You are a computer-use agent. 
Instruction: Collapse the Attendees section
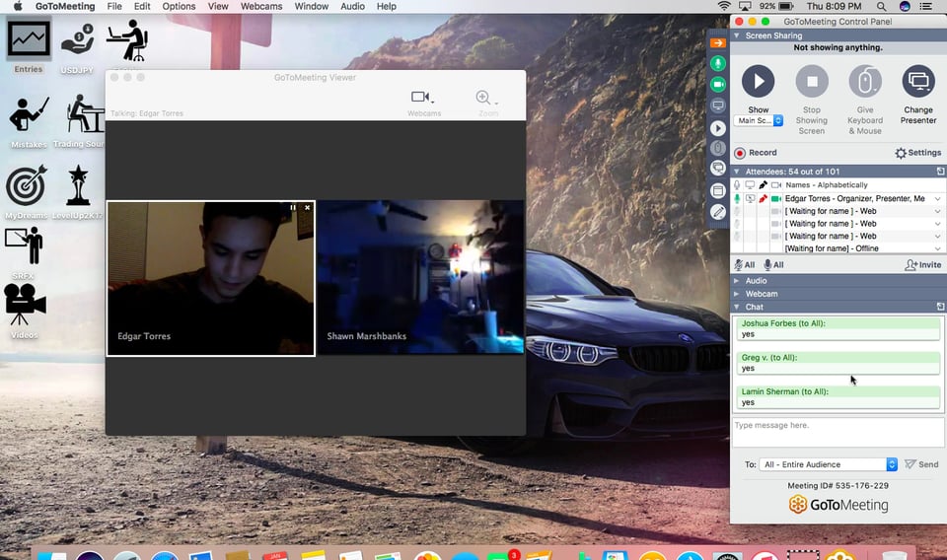tap(737, 172)
